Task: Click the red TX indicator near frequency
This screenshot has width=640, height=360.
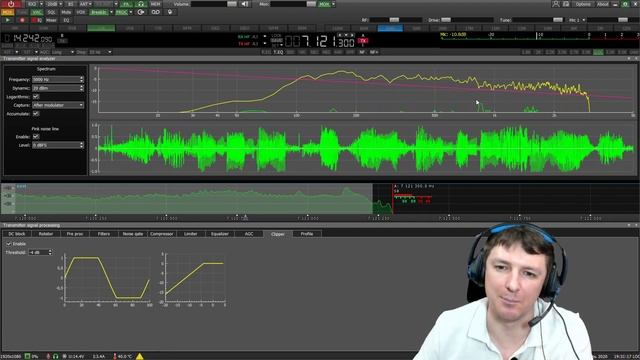Action: coord(362,40)
